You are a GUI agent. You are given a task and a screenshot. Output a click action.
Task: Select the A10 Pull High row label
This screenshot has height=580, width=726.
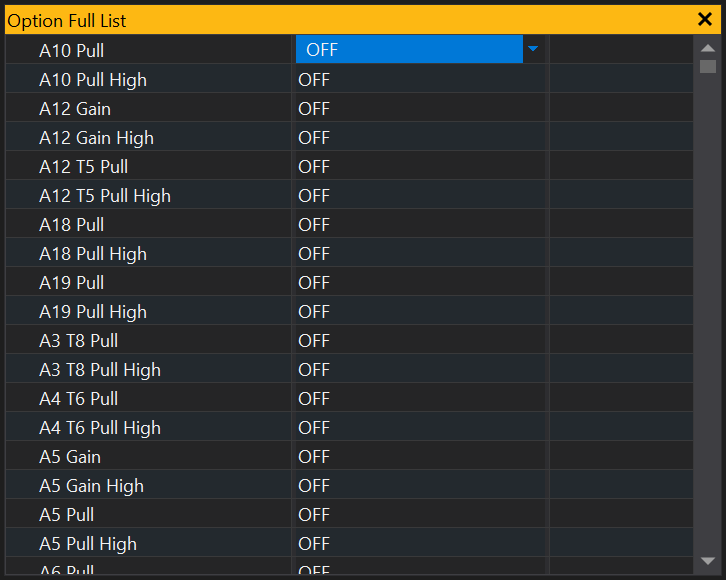[92, 80]
